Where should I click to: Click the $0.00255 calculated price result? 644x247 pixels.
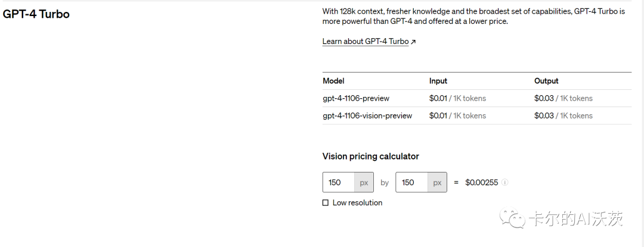click(x=481, y=183)
